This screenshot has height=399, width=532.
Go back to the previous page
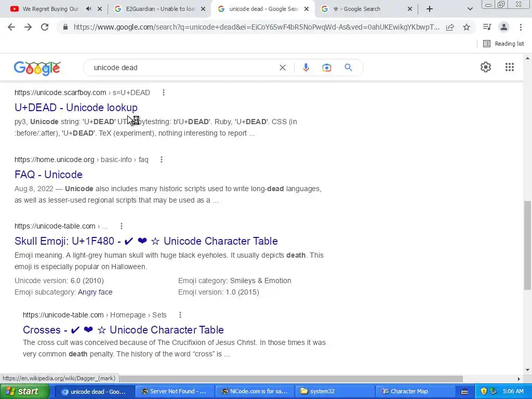pyautogui.click(x=11, y=27)
